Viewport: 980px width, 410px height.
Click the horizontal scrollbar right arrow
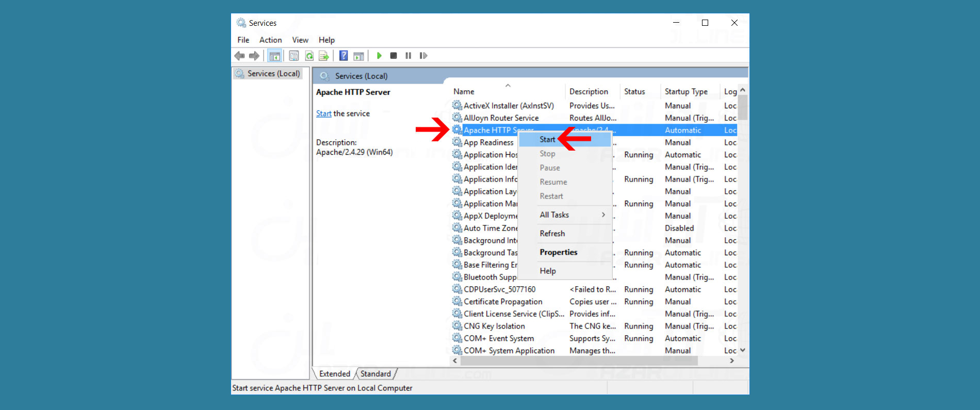732,361
